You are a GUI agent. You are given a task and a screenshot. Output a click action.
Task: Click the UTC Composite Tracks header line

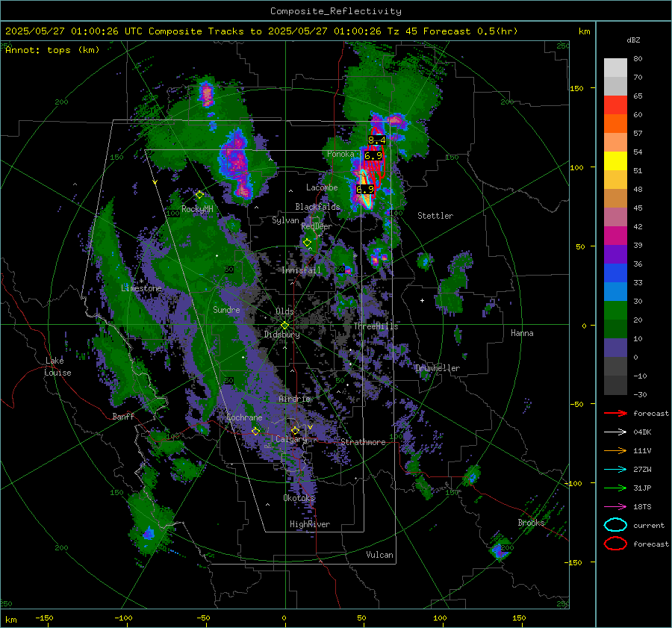coord(261,31)
